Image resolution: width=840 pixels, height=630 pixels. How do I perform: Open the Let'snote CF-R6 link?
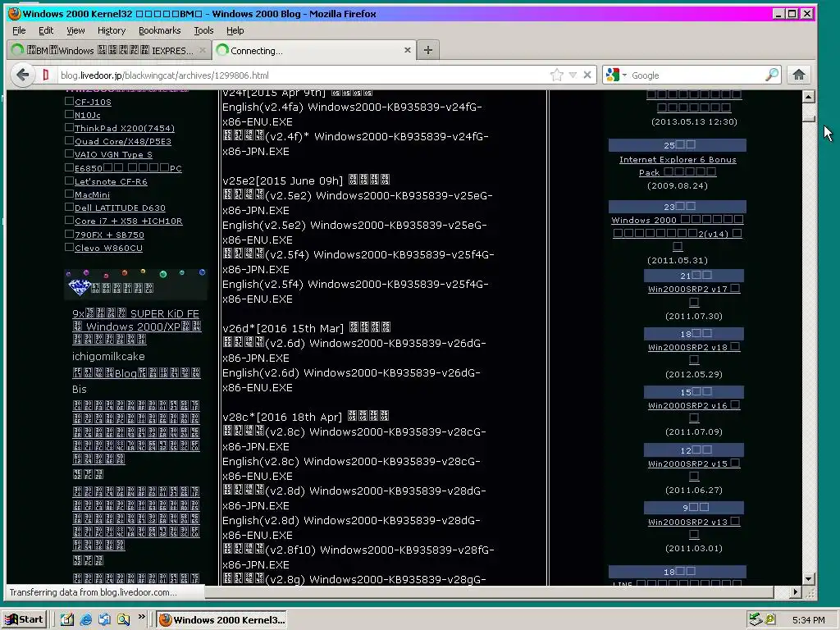(111, 181)
